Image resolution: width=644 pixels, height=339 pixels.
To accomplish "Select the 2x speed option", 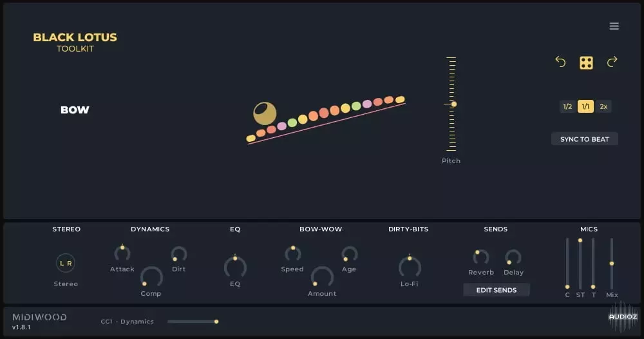I will [x=603, y=107].
